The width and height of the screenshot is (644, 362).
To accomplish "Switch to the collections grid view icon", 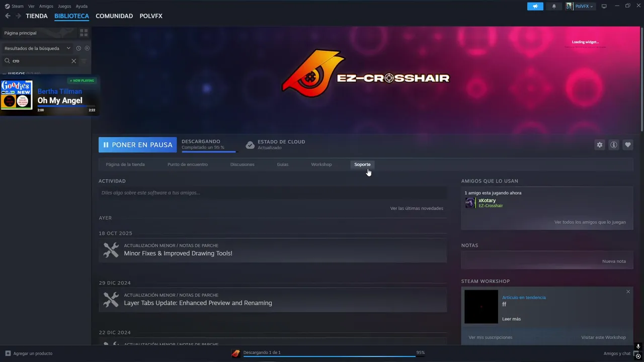I will coord(84,33).
